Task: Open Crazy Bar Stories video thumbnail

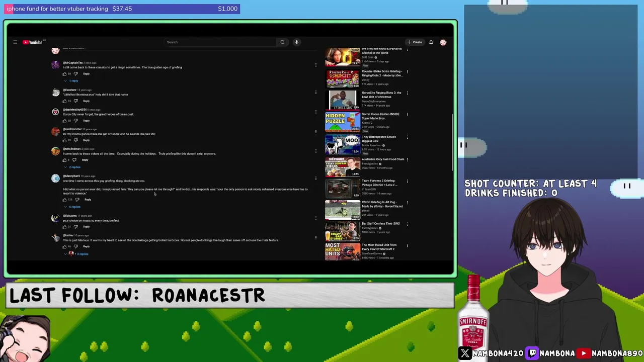Action: click(x=342, y=231)
